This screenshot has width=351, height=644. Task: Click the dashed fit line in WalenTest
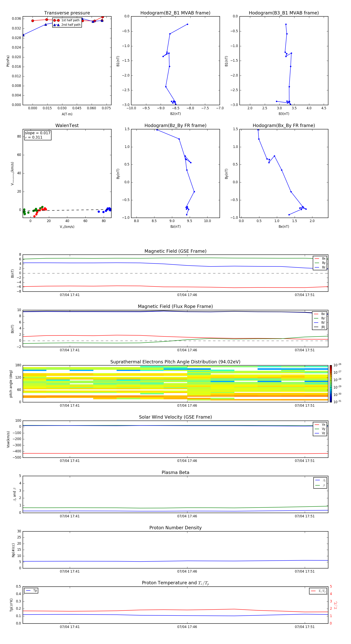tap(67, 210)
